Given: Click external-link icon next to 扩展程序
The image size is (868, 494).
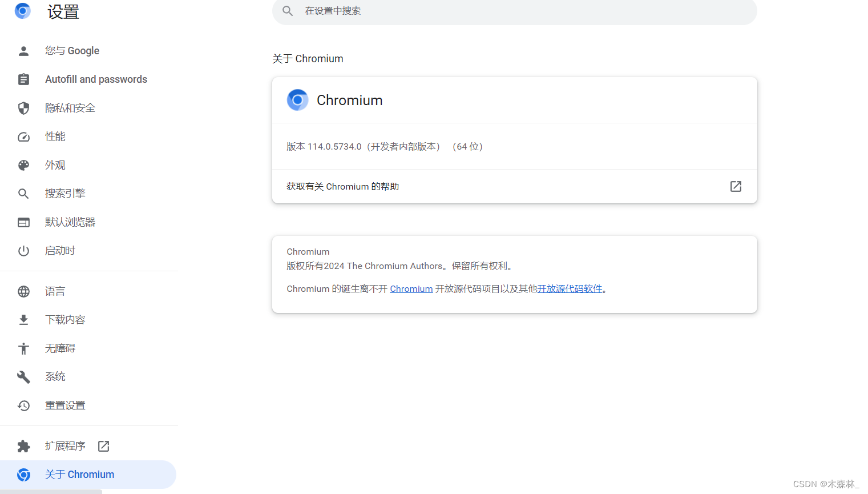Looking at the screenshot, I should pos(103,446).
